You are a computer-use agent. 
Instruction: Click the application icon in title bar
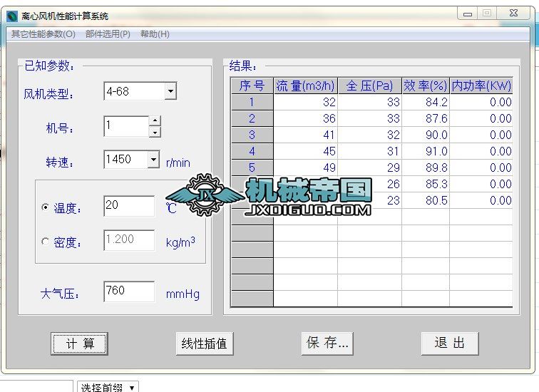(12, 16)
